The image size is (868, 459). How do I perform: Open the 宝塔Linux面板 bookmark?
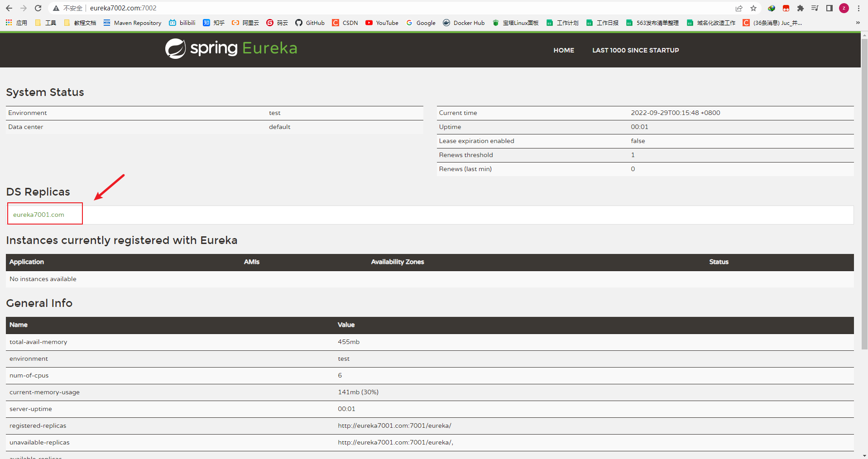click(x=516, y=23)
